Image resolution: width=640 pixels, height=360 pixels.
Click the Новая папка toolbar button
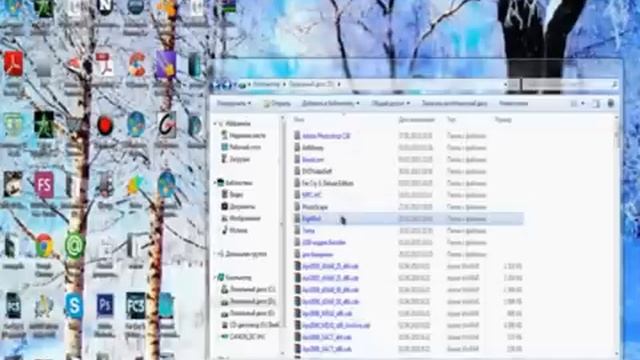click(513, 104)
